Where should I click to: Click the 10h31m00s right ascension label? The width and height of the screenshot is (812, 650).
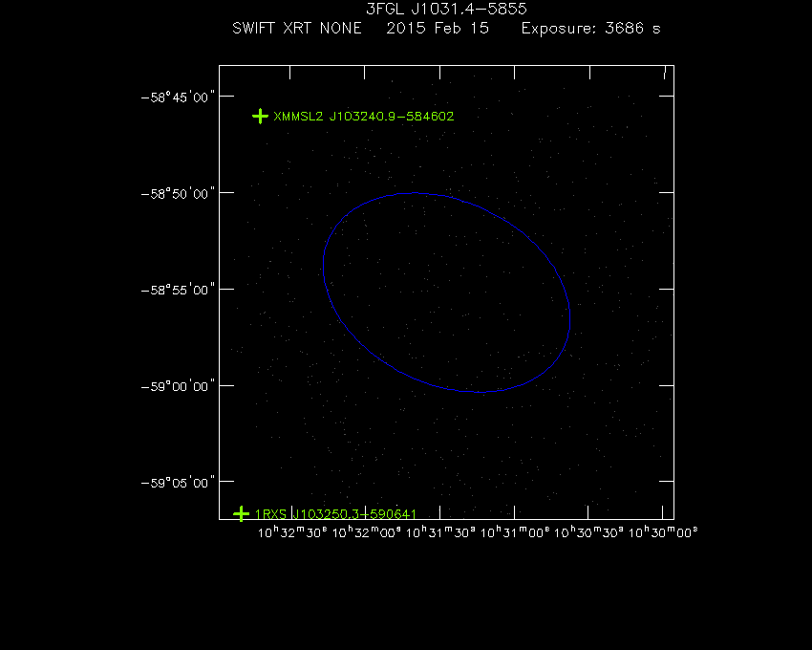515,532
